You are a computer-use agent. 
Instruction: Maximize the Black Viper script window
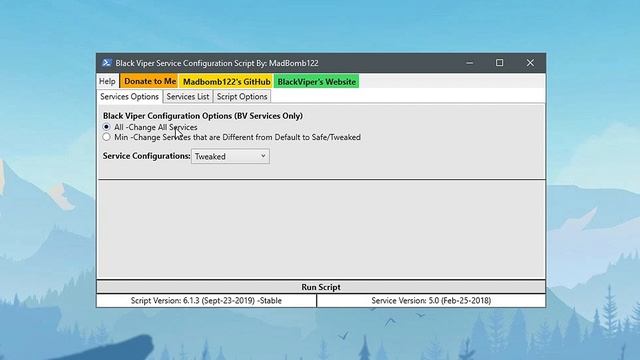coord(500,63)
